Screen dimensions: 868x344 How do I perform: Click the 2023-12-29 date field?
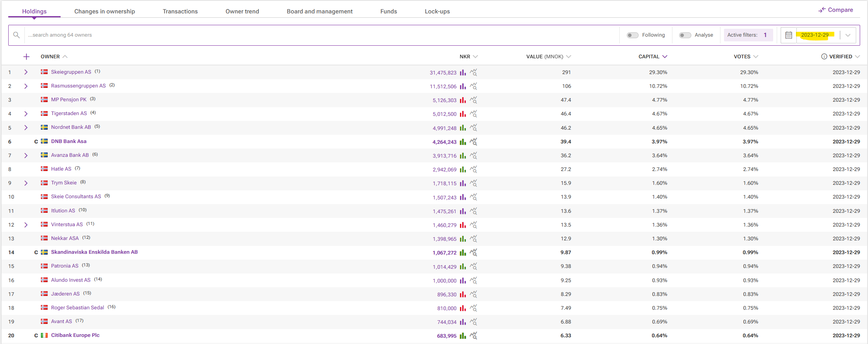coord(815,35)
